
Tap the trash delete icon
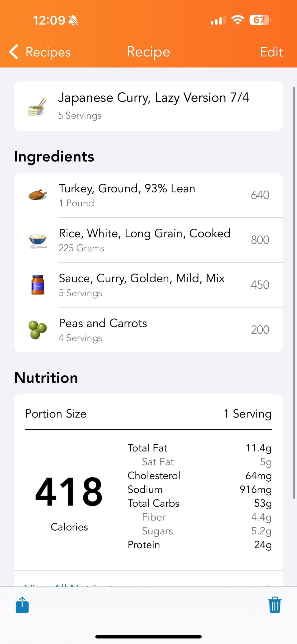tap(274, 605)
